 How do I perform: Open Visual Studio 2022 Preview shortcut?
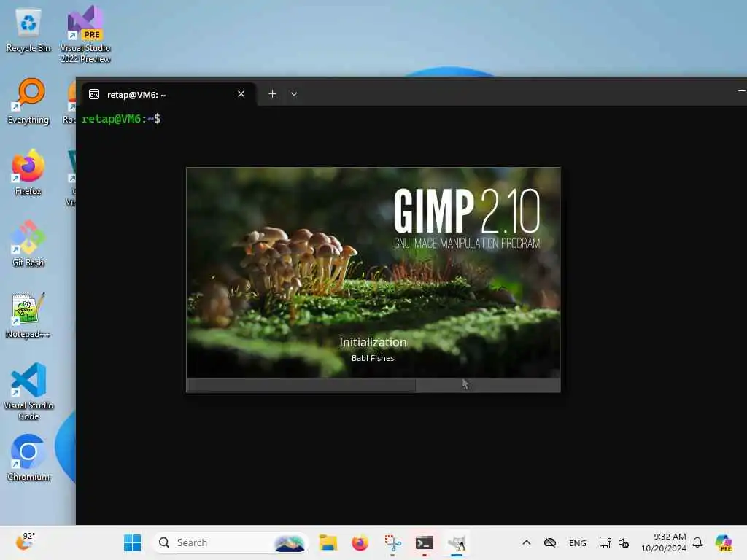(x=85, y=34)
